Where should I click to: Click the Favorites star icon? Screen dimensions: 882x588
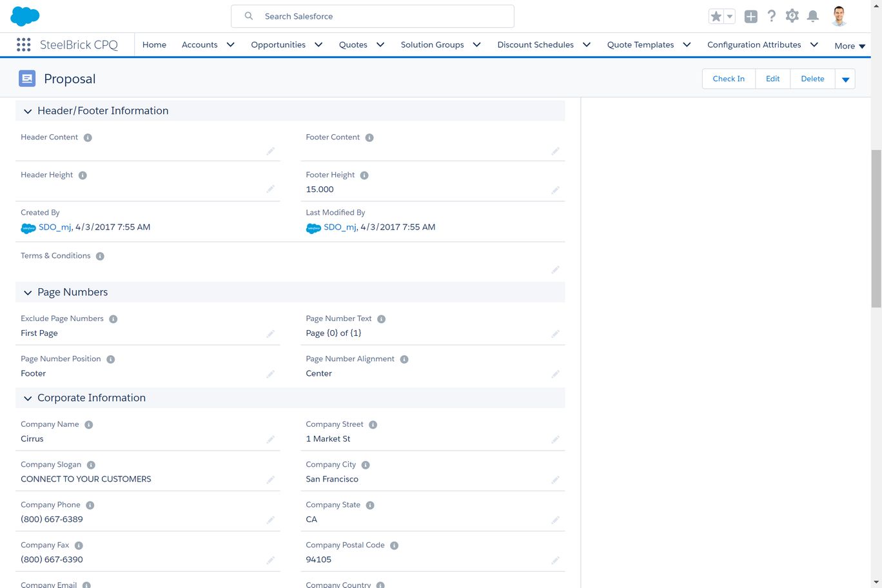[716, 17]
